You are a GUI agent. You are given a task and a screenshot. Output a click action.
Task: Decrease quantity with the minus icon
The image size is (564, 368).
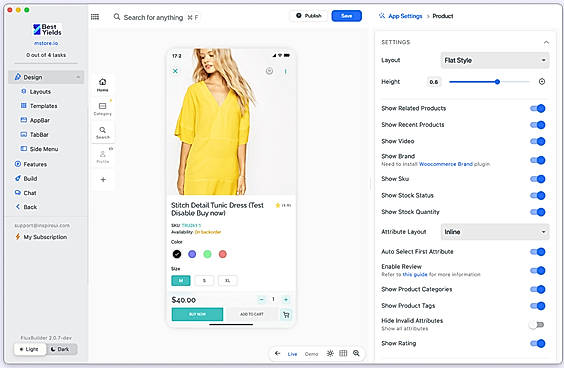[262, 299]
